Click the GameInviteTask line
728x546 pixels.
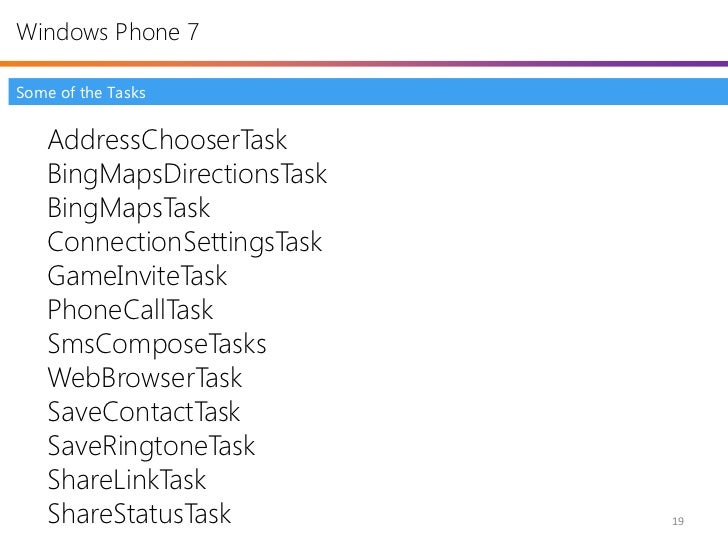click(x=137, y=276)
